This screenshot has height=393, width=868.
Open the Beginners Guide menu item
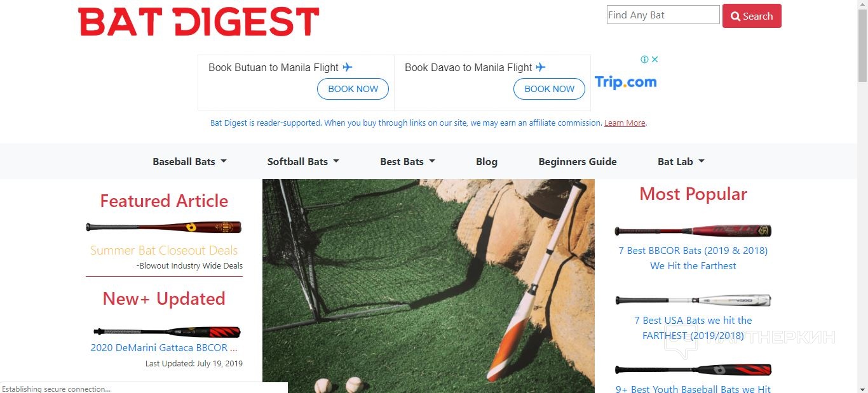[x=578, y=161]
